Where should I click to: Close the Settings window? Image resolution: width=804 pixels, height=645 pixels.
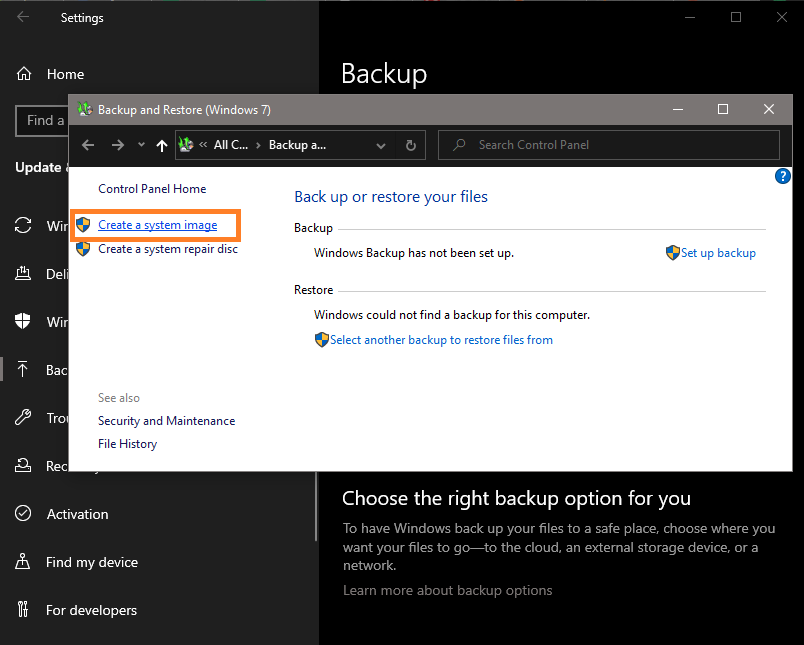[781, 17]
